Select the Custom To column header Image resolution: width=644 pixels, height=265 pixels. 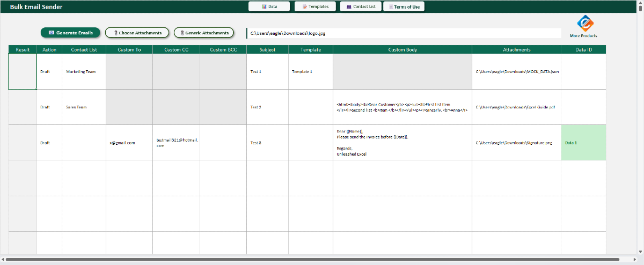(129, 49)
